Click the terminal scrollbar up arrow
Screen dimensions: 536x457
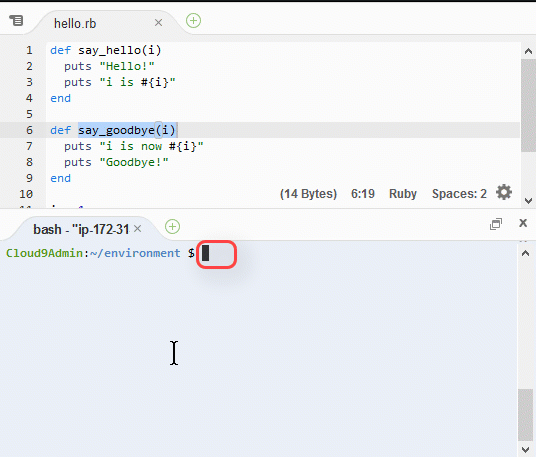[x=525, y=253]
